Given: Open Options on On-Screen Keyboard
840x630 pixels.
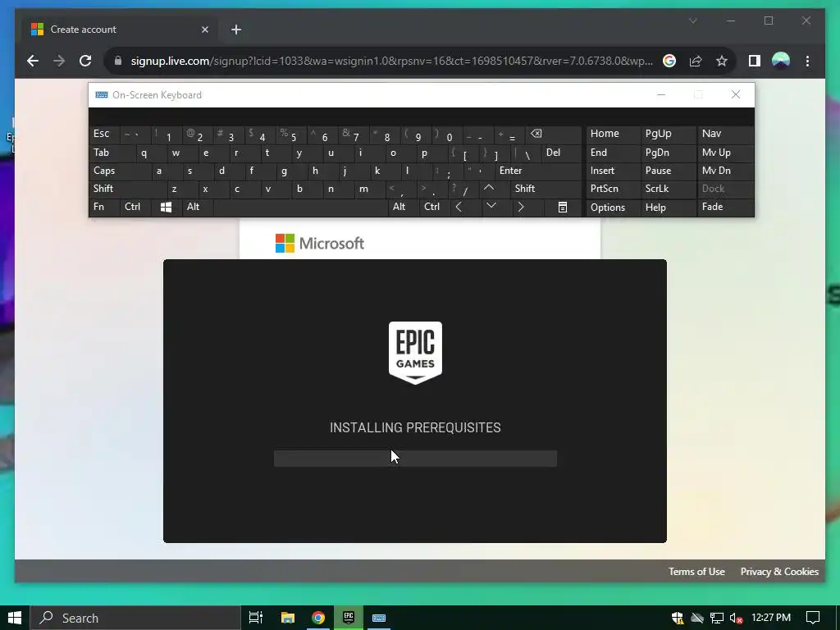Looking at the screenshot, I should (x=613, y=208).
